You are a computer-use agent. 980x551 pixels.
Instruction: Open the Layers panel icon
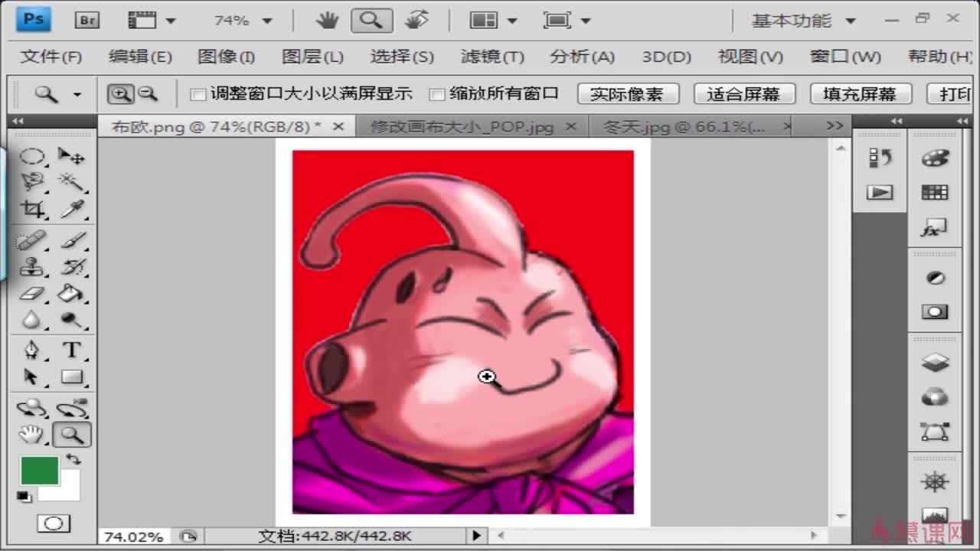point(935,363)
